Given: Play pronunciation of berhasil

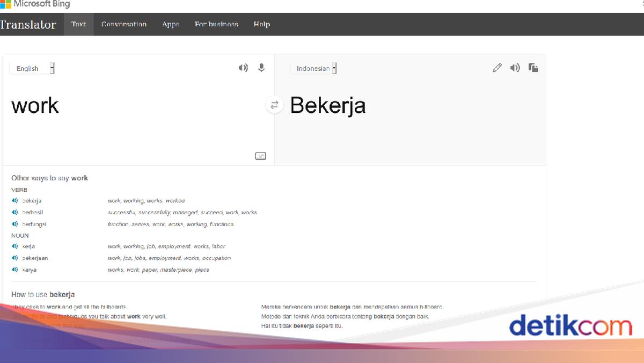Looking at the screenshot, I should point(15,213).
